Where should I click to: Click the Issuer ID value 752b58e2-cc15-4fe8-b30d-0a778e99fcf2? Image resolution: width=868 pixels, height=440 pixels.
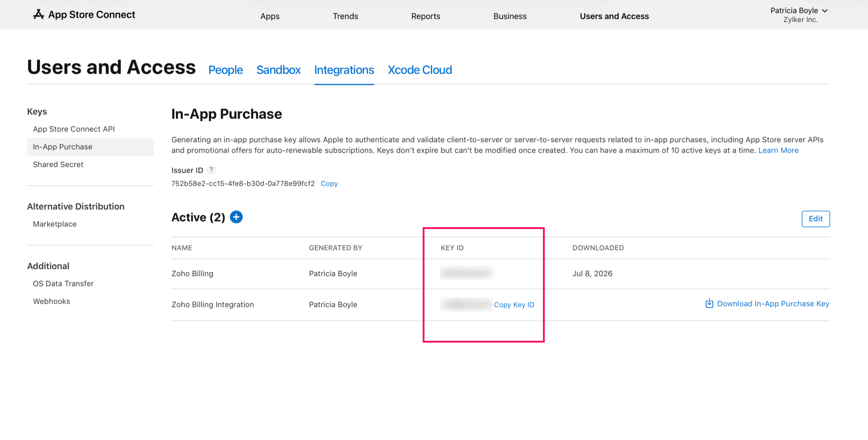click(x=243, y=183)
